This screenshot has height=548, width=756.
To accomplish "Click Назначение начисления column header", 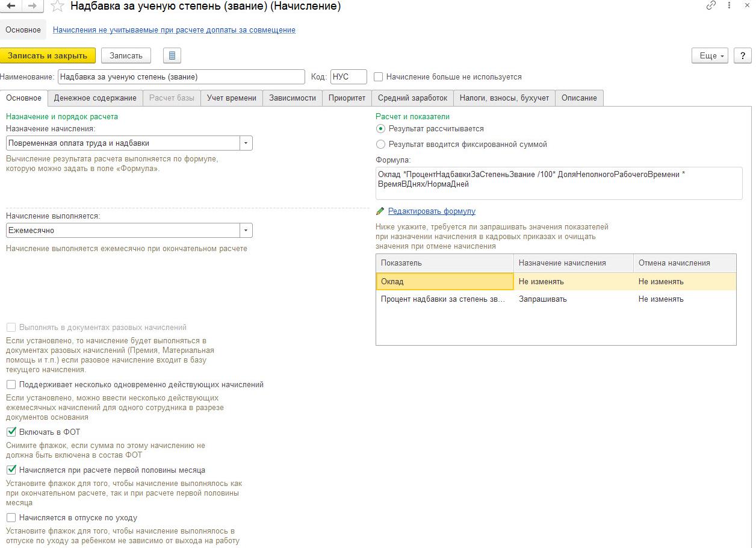I will (573, 263).
